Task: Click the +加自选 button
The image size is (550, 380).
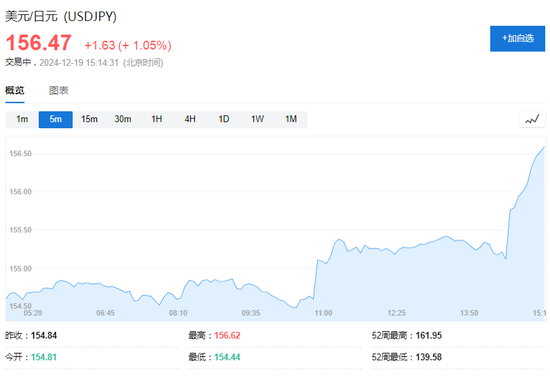Action: [x=517, y=39]
